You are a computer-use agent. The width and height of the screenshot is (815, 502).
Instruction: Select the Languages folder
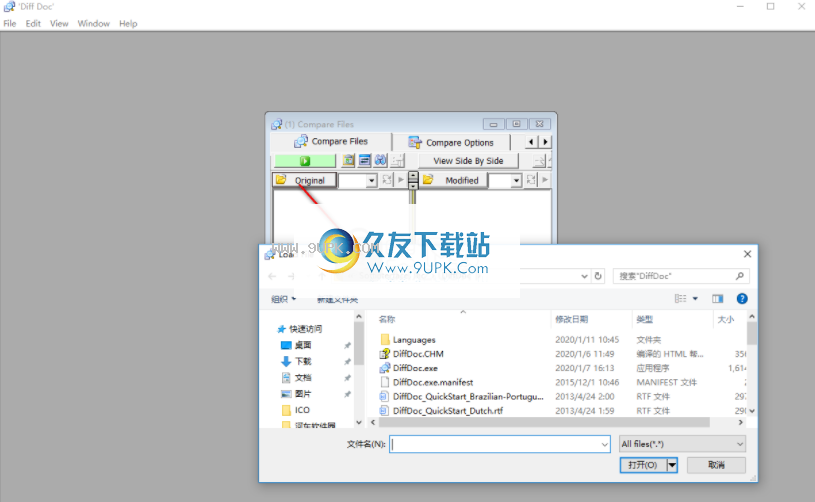tap(414, 340)
